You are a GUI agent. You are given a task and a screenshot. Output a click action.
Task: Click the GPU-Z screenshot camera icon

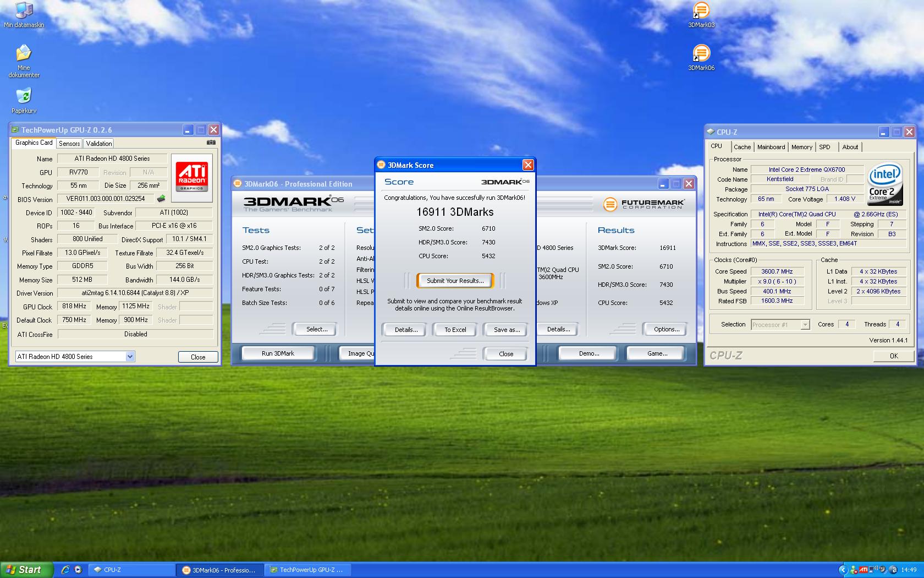pyautogui.click(x=211, y=143)
